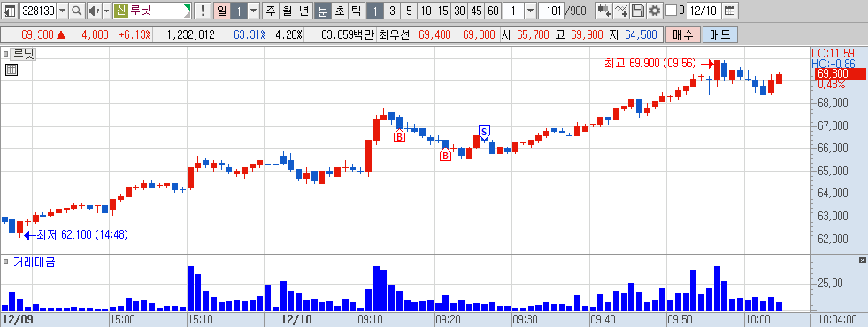Screen dimensions: 868x327
Task: Click the low price 64,500 value
Action: click(x=641, y=34)
